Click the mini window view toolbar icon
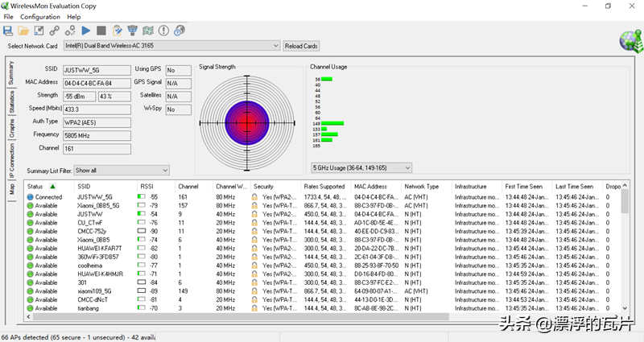 39,31
